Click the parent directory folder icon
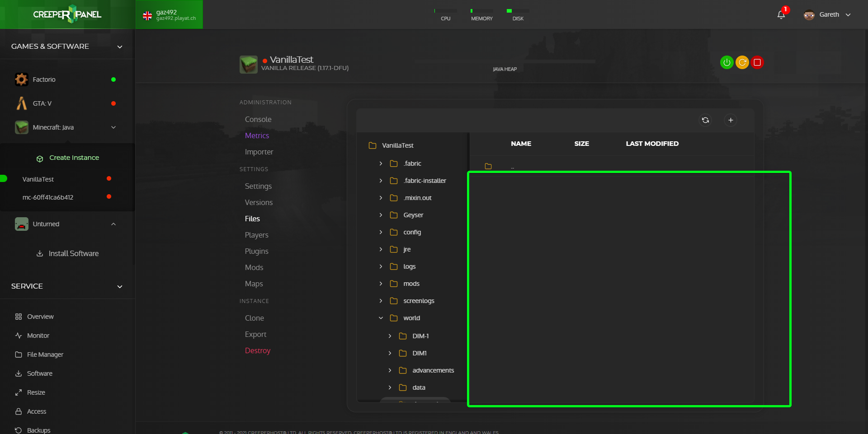 point(488,166)
